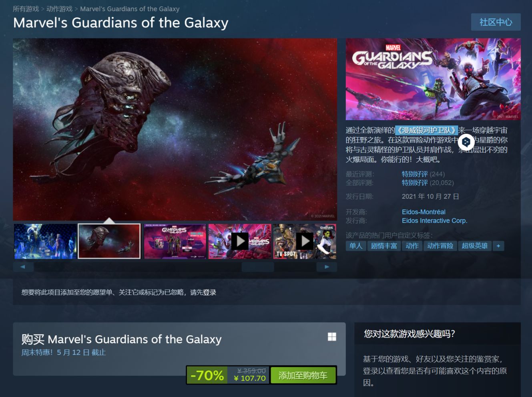Click the 登录 sign-in link
This screenshot has width=532, height=397.
(210, 292)
